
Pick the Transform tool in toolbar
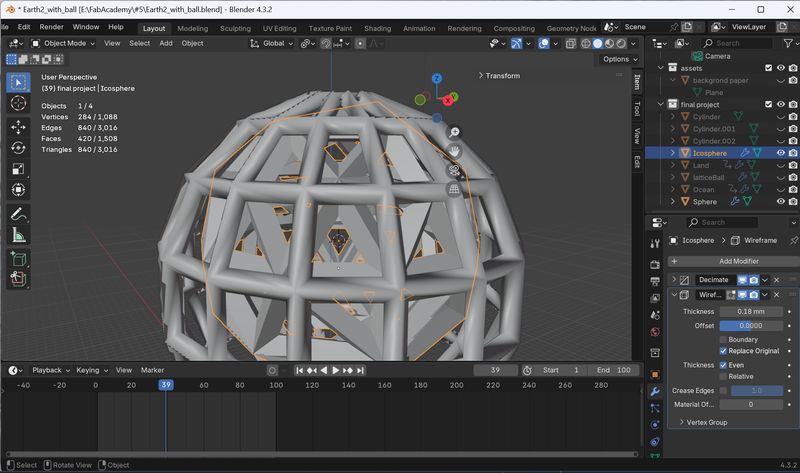coord(18,189)
